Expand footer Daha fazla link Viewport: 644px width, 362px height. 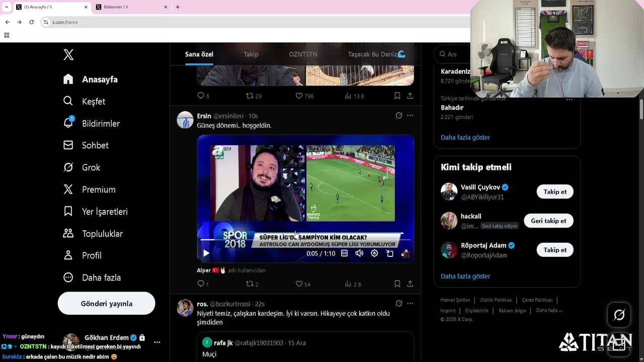click(549, 311)
